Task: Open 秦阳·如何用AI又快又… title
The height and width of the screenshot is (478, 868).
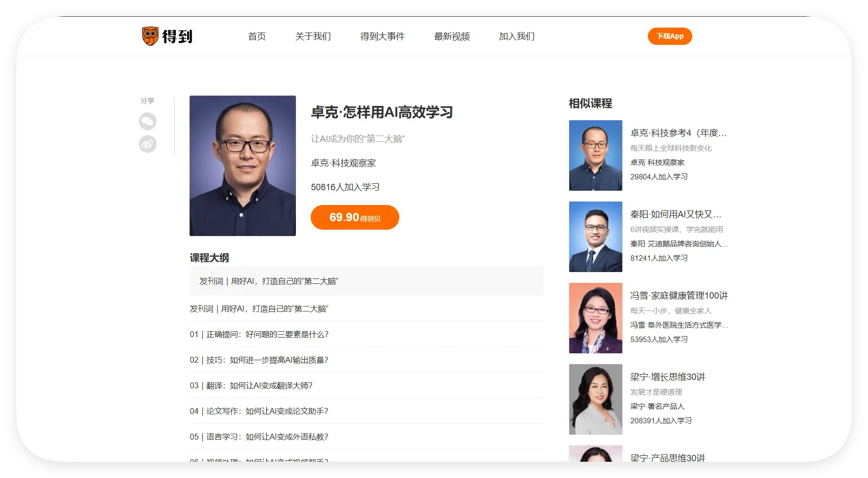Action: (x=676, y=214)
